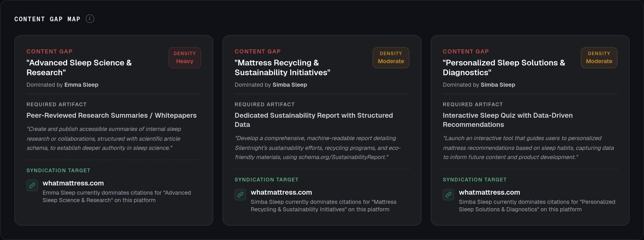Click quote starting "Create and publish accessible summaries"
Viewport: 644px width, 240px height.
[x=104, y=138]
